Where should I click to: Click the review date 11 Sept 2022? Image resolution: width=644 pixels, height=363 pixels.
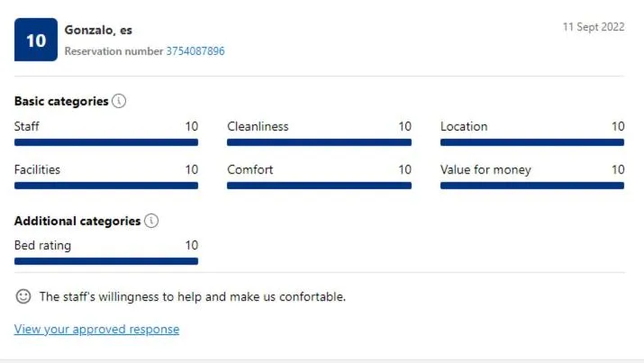(593, 27)
